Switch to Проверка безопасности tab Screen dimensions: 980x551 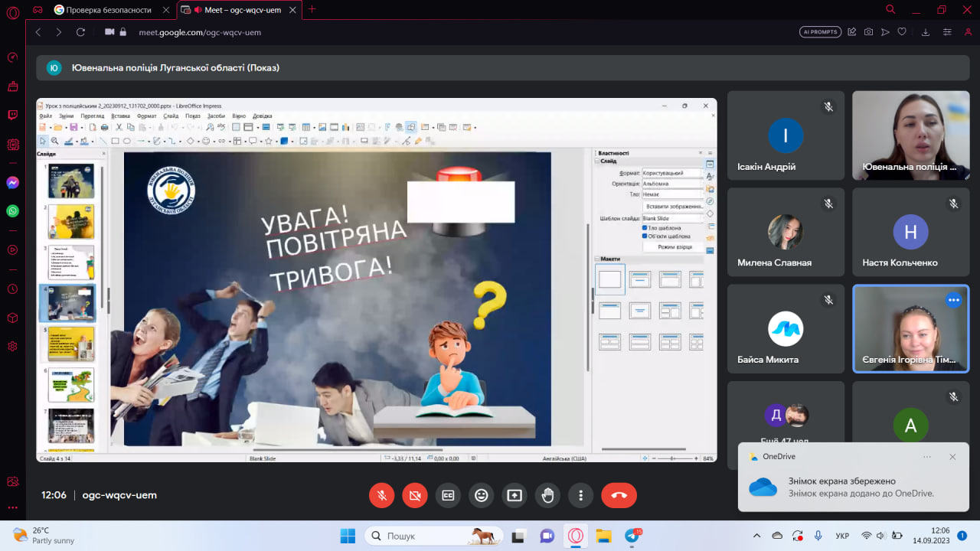107,9
